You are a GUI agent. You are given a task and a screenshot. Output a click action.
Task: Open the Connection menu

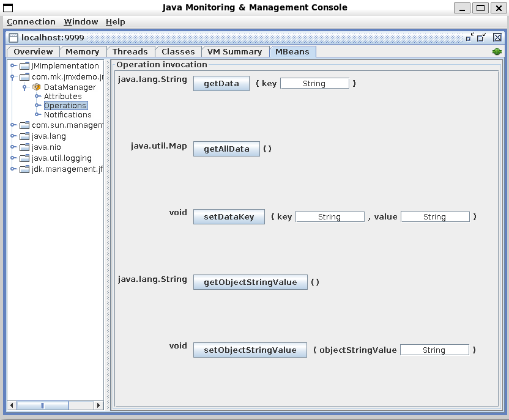point(31,22)
